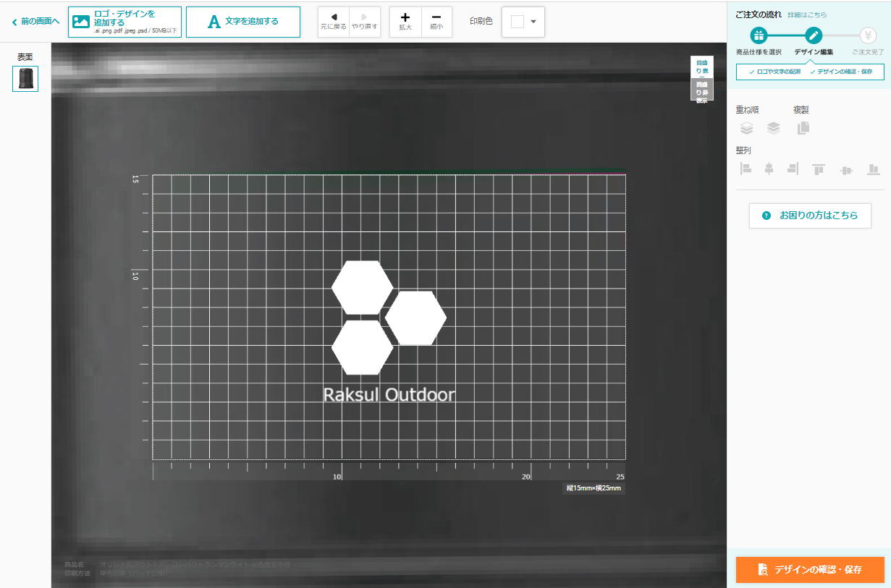Select the hexagon logo on canvas
The image size is (891, 588).
[389, 318]
